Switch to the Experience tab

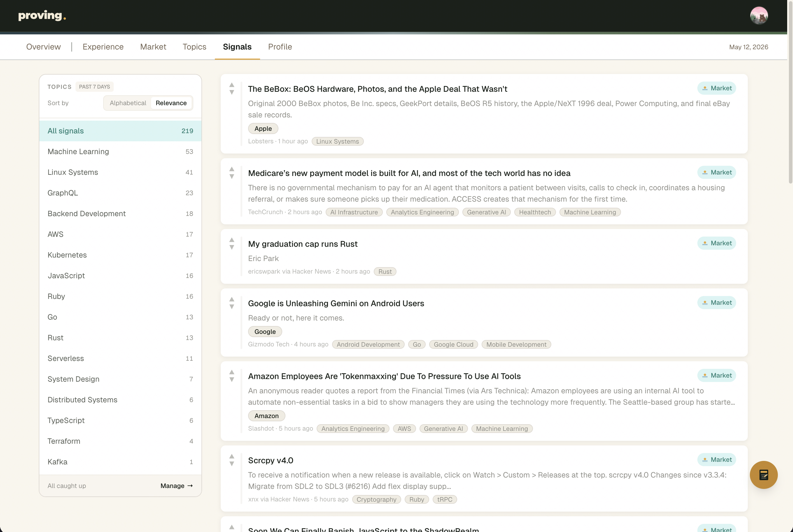[103, 47]
